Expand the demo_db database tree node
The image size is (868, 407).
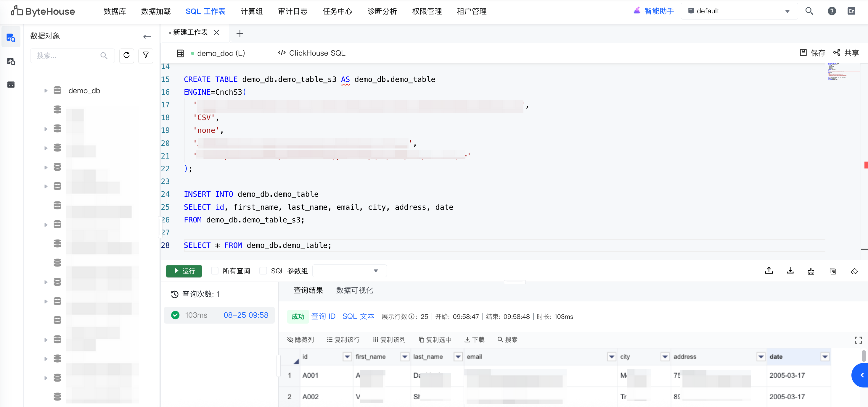[46, 91]
